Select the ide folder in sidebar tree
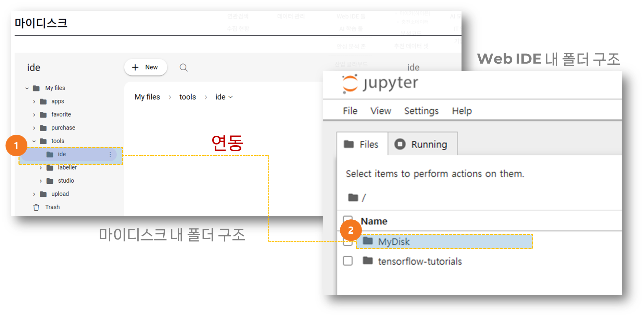This screenshot has height=317, width=644. pos(62,155)
